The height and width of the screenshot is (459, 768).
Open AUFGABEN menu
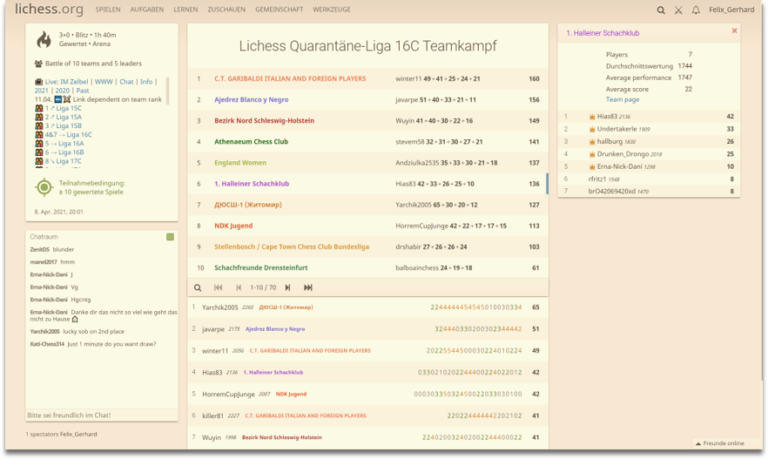click(x=147, y=10)
